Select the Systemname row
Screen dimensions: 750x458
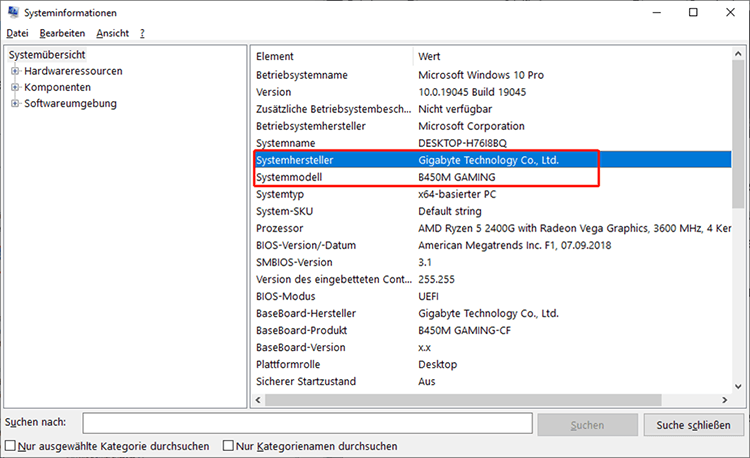[x=492, y=143]
